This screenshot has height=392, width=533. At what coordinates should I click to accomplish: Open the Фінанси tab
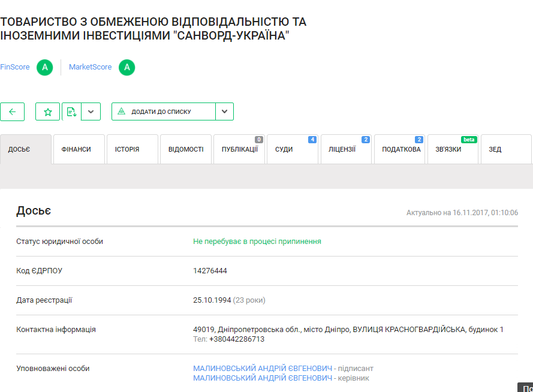click(76, 149)
